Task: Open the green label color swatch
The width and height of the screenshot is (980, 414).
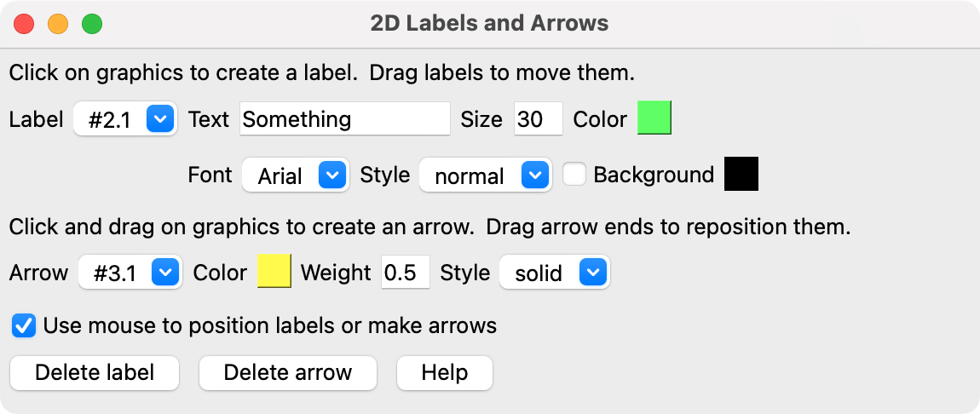Action: [654, 118]
